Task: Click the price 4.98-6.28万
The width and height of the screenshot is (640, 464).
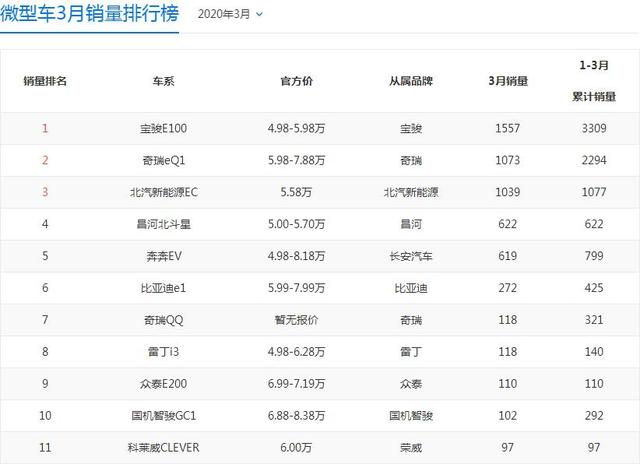Action: (x=296, y=352)
